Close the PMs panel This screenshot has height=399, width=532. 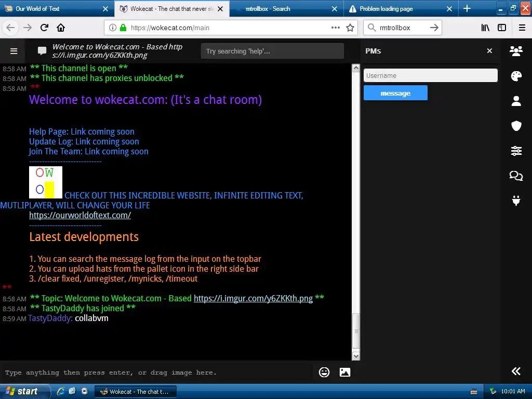click(x=489, y=50)
